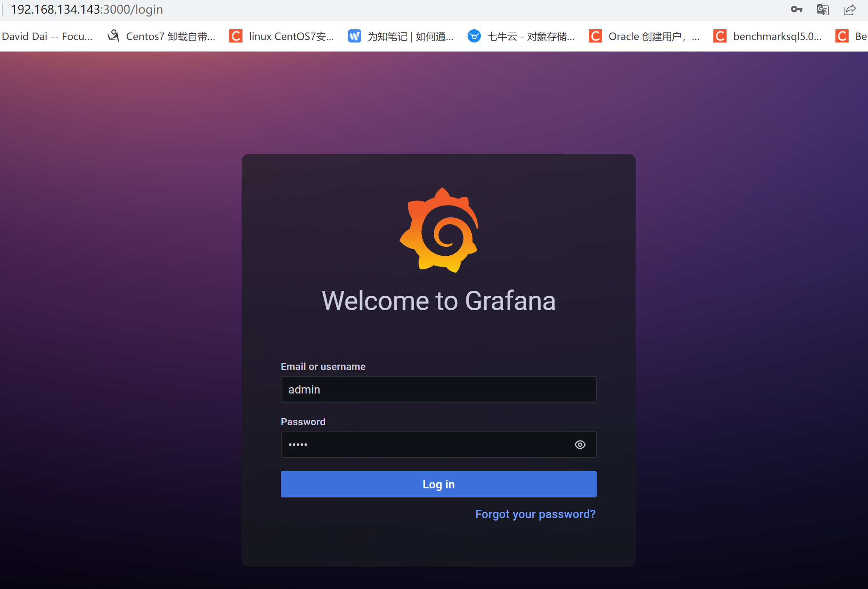Click the Password label text
This screenshot has height=589, width=868.
point(303,422)
